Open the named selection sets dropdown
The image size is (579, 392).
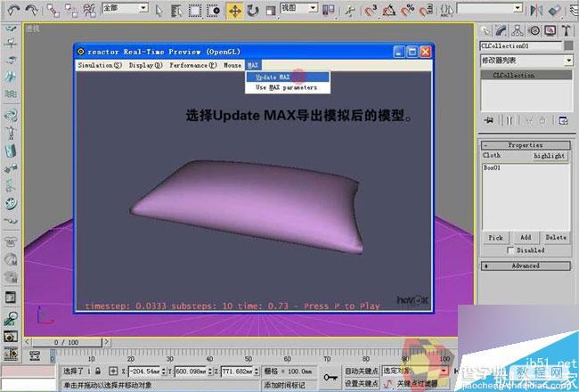490,8
